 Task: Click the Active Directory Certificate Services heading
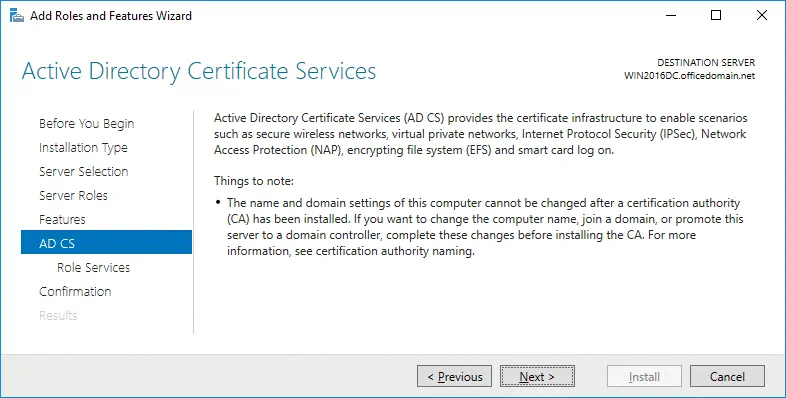coord(199,71)
